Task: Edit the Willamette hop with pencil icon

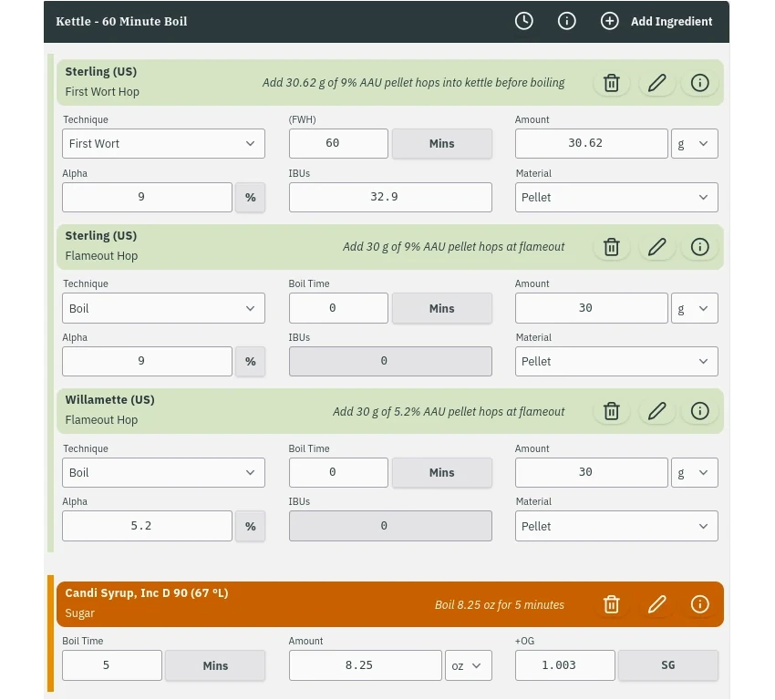Action: click(656, 411)
